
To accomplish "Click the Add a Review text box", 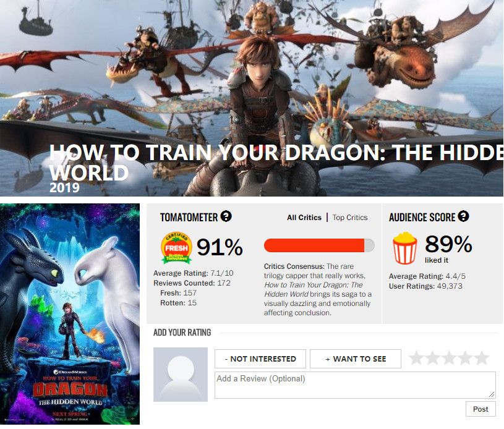I will [x=355, y=385].
